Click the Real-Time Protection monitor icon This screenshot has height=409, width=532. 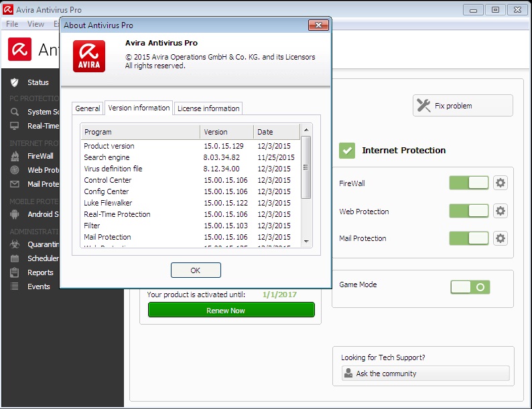[x=14, y=126]
